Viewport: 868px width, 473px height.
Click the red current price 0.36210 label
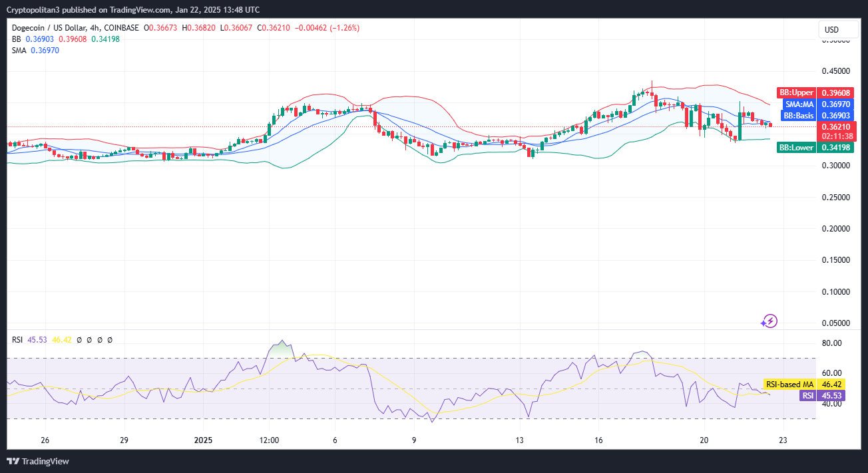coord(837,126)
